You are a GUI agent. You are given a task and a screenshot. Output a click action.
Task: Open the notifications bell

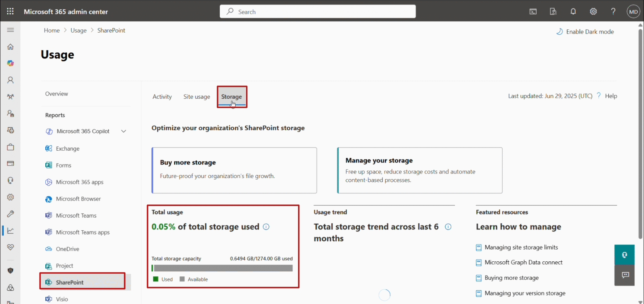[x=573, y=11]
